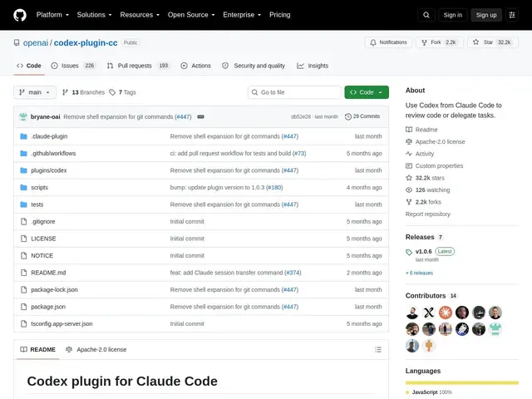
Task: Select the README tab
Action: (37, 349)
